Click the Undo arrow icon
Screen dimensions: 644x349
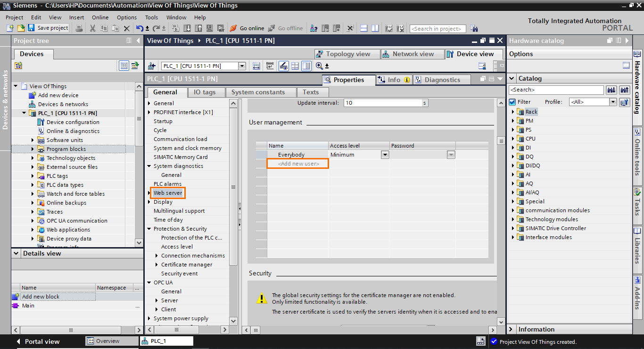[x=140, y=28]
